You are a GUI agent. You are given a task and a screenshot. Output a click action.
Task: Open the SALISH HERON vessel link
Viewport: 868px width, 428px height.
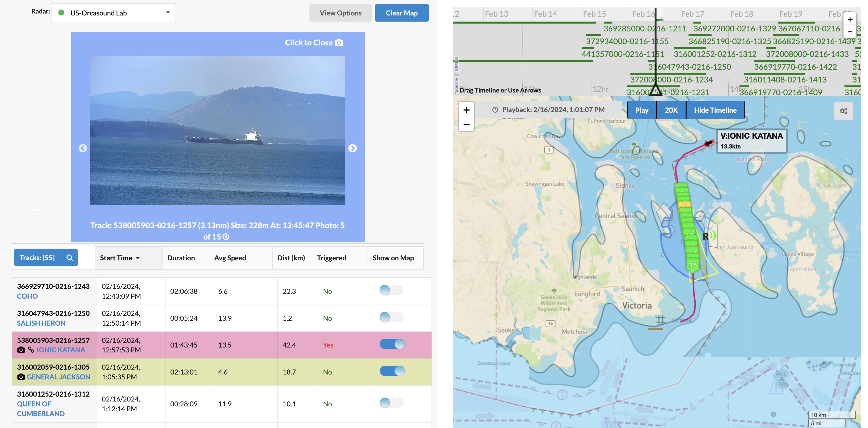point(41,323)
